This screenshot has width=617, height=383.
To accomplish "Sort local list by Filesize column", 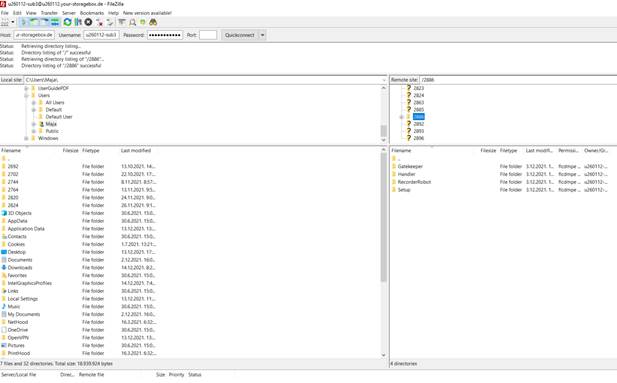I will (71, 150).
